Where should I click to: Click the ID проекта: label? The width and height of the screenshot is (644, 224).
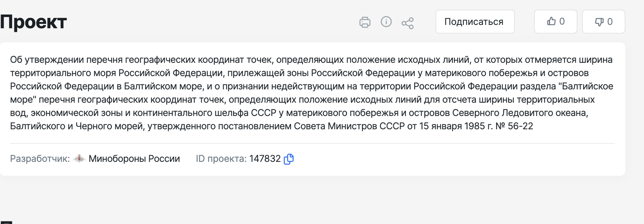tap(221, 159)
